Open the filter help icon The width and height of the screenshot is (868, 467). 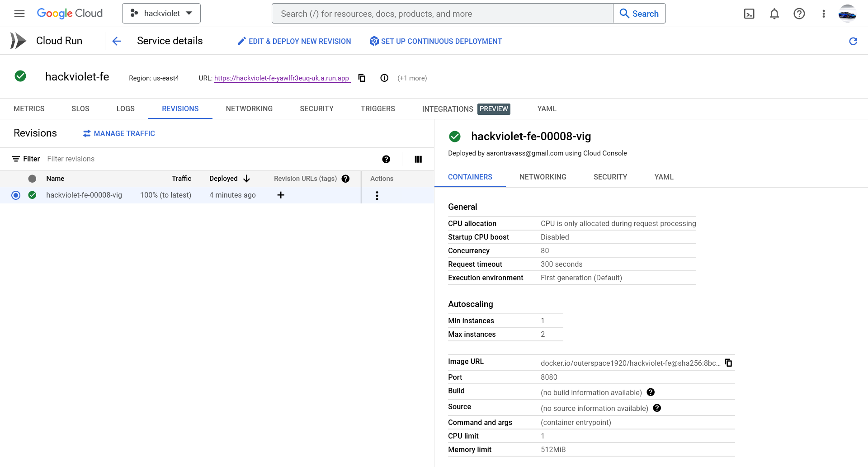[386, 159]
